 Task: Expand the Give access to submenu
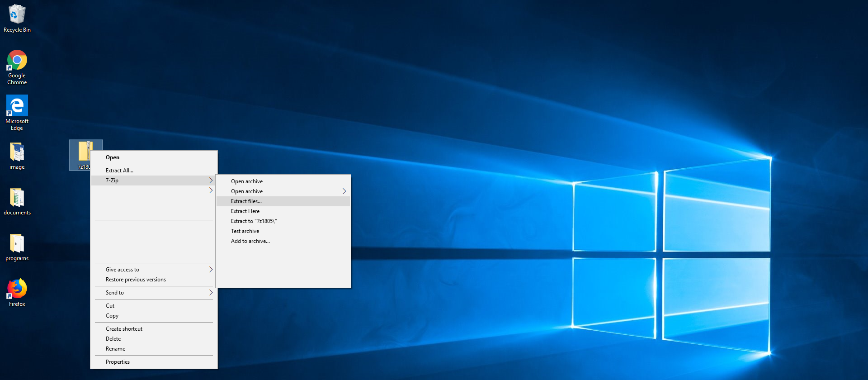click(154, 270)
